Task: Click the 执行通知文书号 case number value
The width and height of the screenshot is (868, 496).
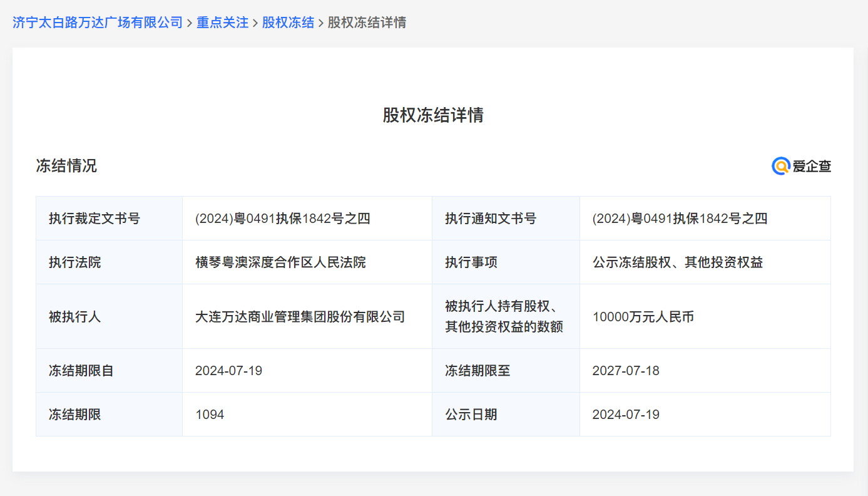Action: pos(680,219)
